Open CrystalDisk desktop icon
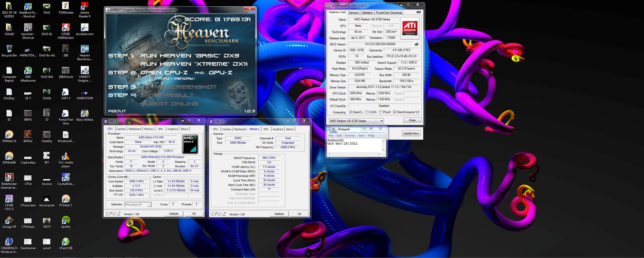 tap(66, 180)
